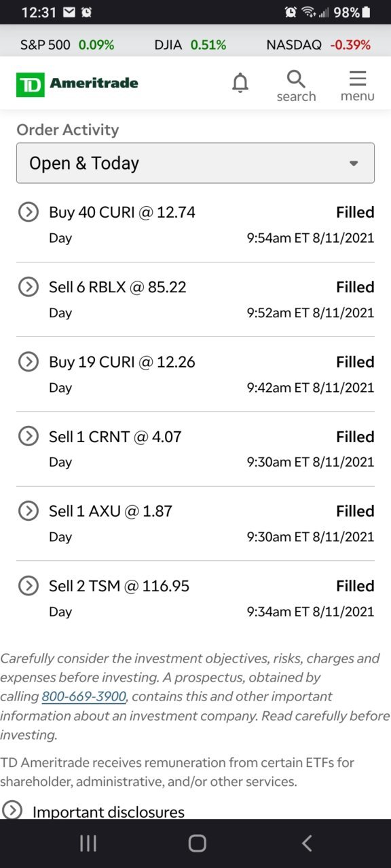Expand Important disclosures section
The image size is (391, 868).
[94, 811]
